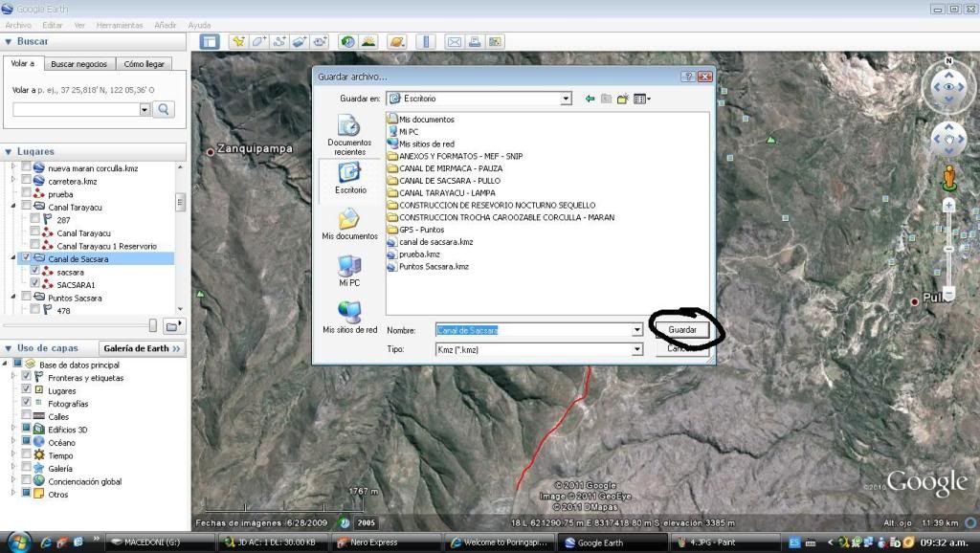
Task: Check the nueva maran corculla.kmz checkbox
Action: tap(26, 167)
